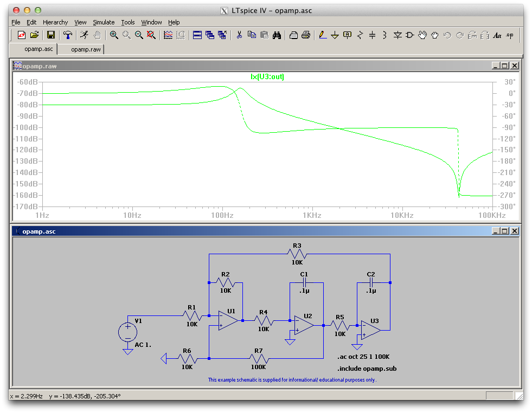Switch to the opamp.raw tab

[x=86, y=49]
